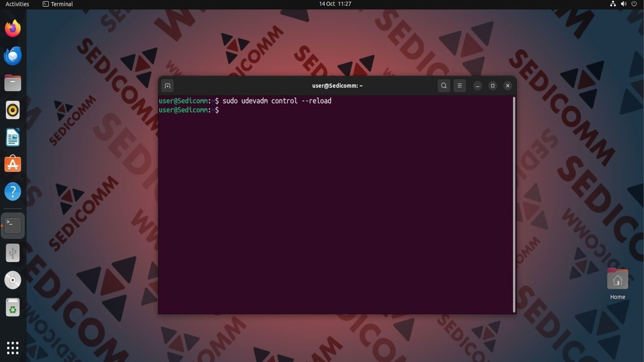The image size is (644, 362).
Task: Click the empty prompt line in terminal
Action: [335, 110]
